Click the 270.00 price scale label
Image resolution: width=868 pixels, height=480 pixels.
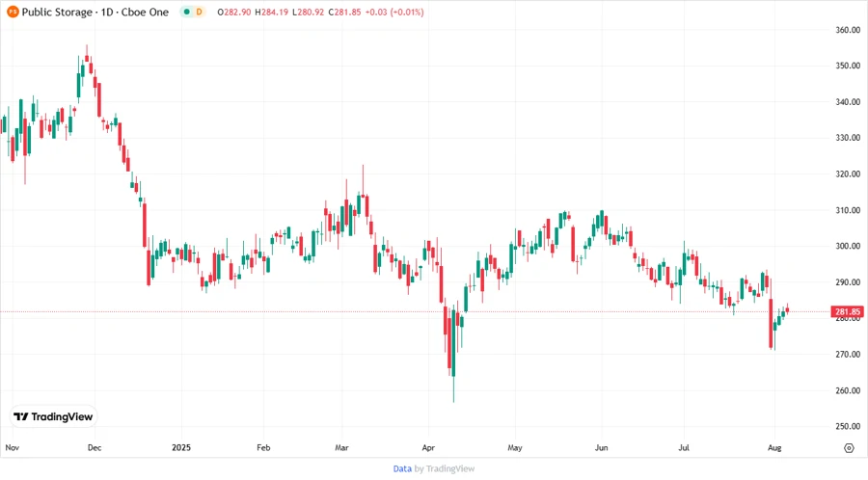[848, 354]
